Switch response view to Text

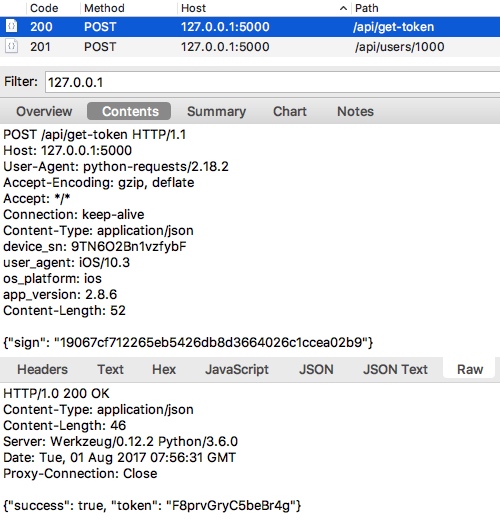[x=110, y=369]
